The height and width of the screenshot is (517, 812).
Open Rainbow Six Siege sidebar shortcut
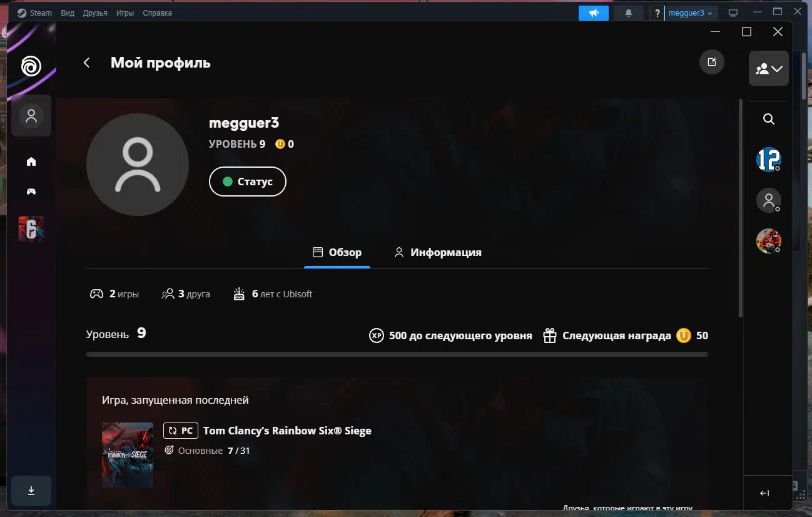pyautogui.click(x=31, y=229)
